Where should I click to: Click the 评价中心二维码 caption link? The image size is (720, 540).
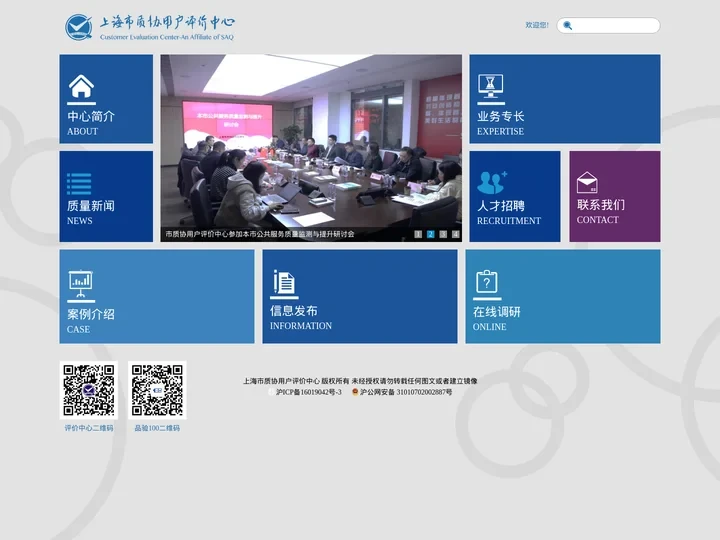click(89, 428)
